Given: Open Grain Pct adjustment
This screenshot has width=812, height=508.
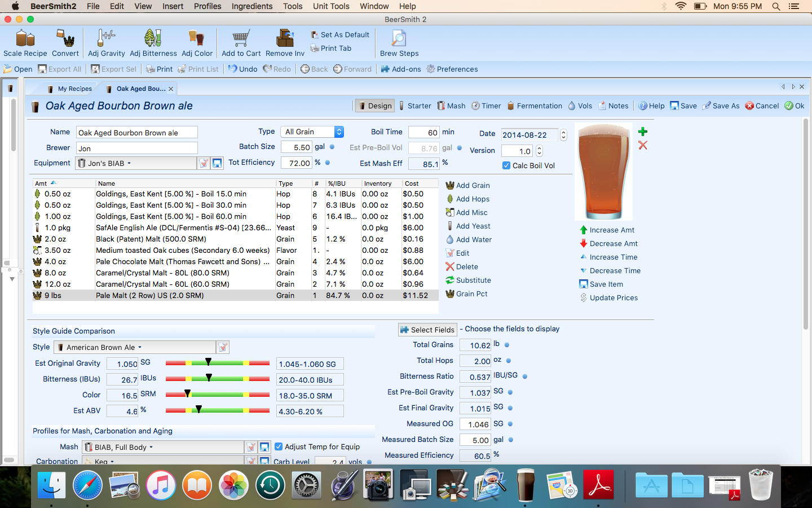Looking at the screenshot, I should tap(466, 294).
